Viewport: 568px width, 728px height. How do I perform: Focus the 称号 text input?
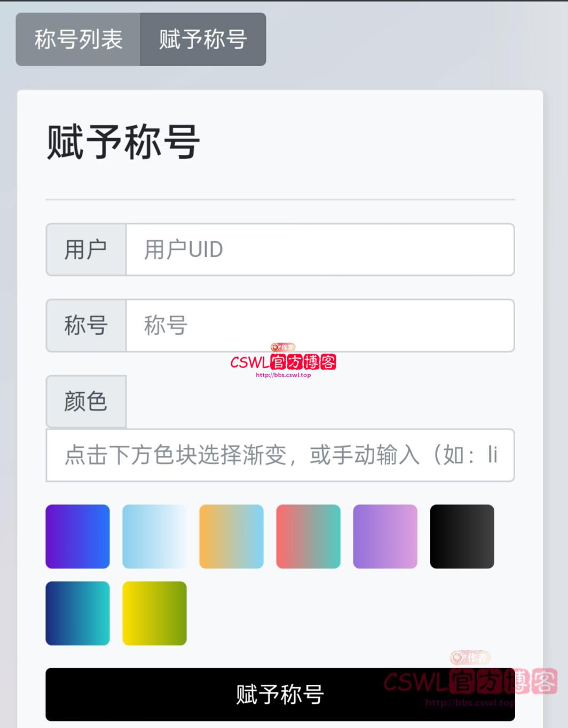coord(320,326)
